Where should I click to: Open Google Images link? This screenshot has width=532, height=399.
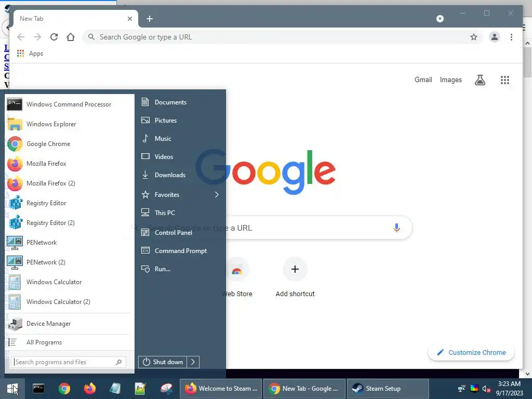click(450, 79)
